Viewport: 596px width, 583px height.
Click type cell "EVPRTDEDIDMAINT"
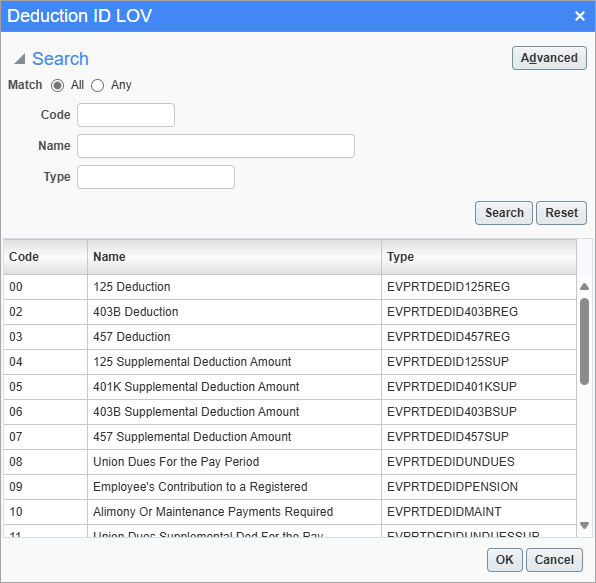pos(479,512)
